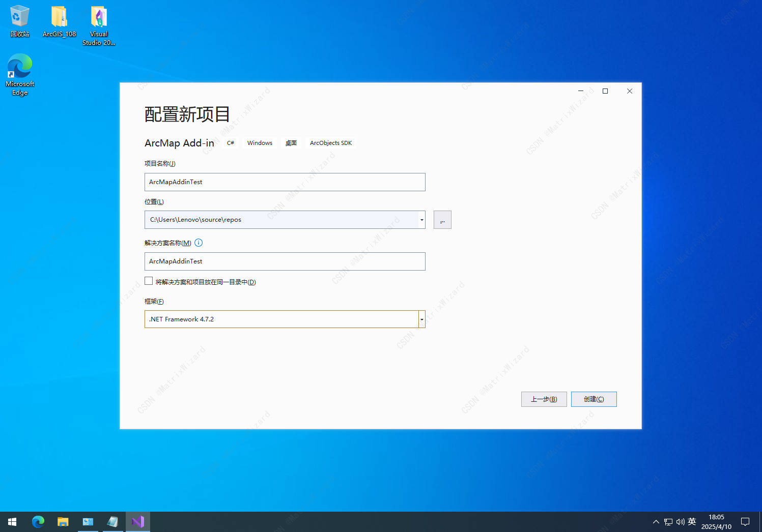Focus the 解决方案名称 solution name field
This screenshot has height=532, width=762.
[285, 261]
